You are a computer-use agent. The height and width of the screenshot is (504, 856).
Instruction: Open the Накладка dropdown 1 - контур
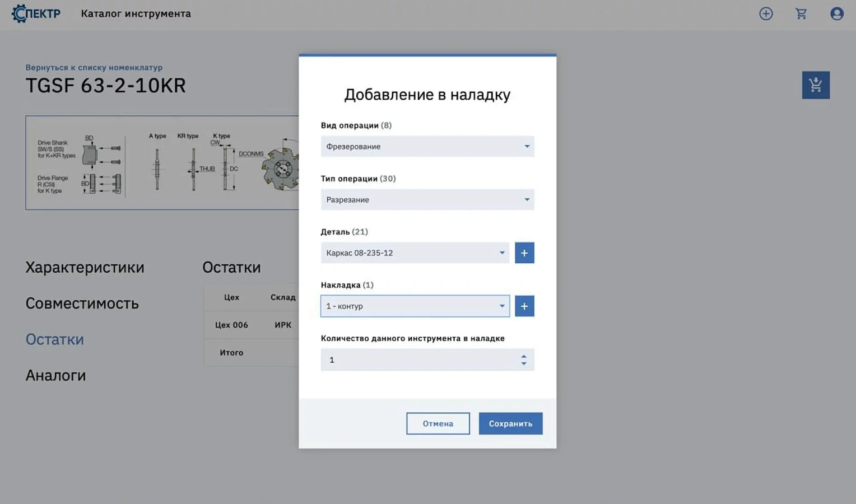tap(415, 306)
